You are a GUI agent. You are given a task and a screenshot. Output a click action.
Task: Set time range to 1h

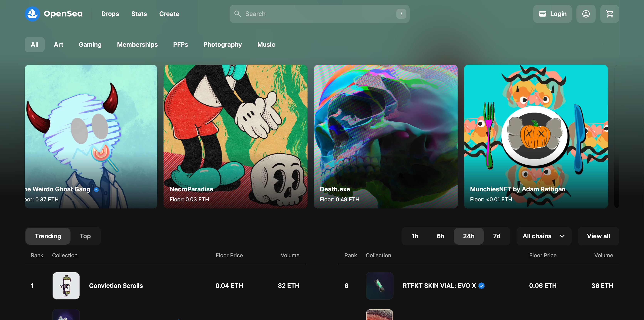coord(415,236)
